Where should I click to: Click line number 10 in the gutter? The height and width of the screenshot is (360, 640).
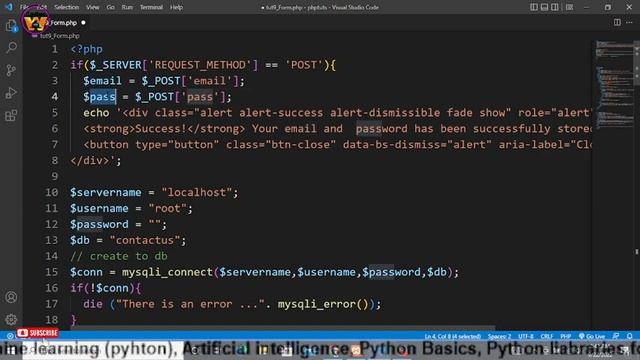51,192
